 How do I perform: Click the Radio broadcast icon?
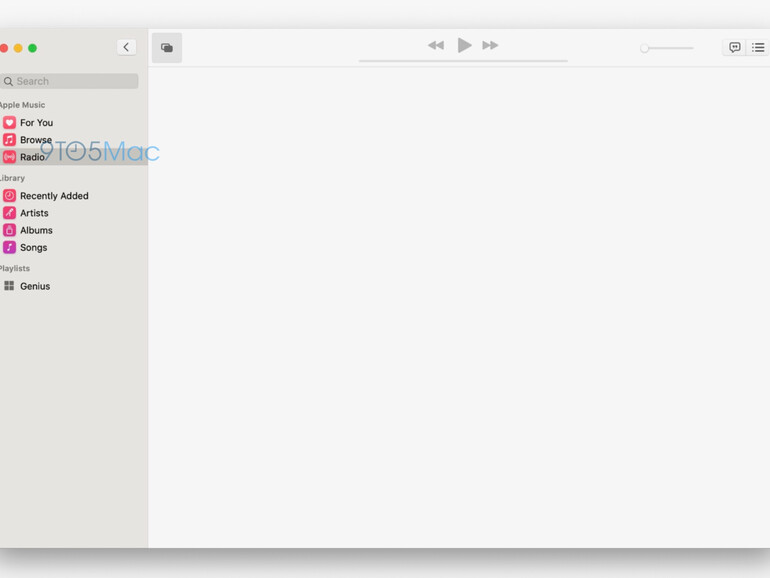(x=9, y=157)
